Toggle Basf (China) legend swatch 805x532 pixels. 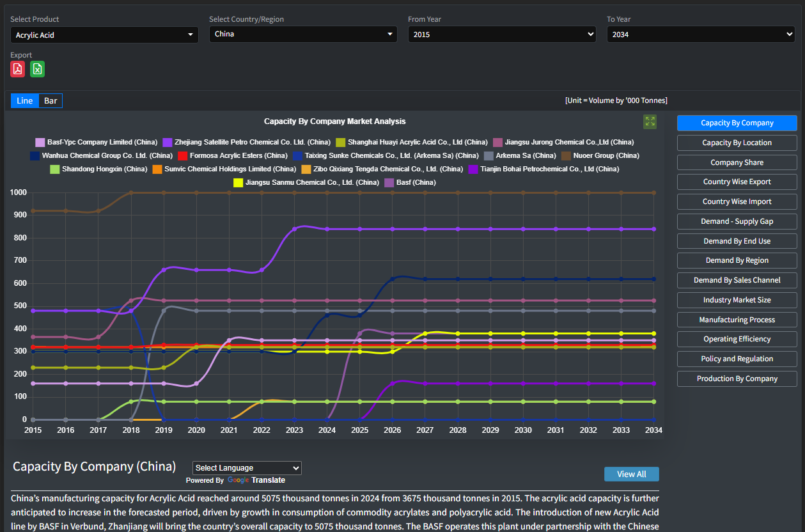[x=389, y=183]
